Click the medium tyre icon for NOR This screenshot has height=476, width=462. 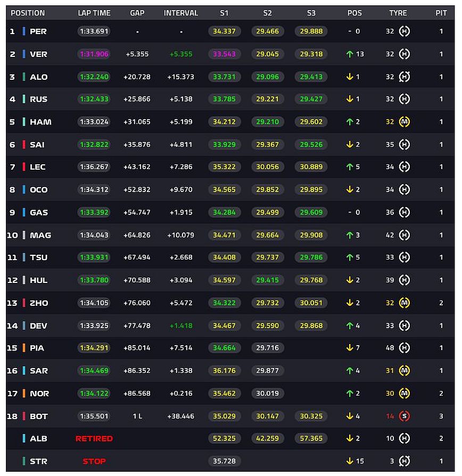tap(405, 394)
